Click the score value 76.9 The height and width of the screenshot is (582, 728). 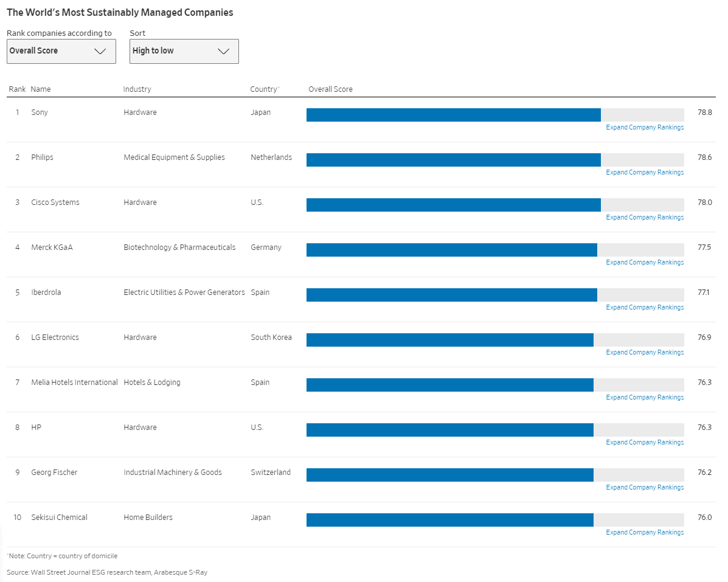click(x=704, y=338)
